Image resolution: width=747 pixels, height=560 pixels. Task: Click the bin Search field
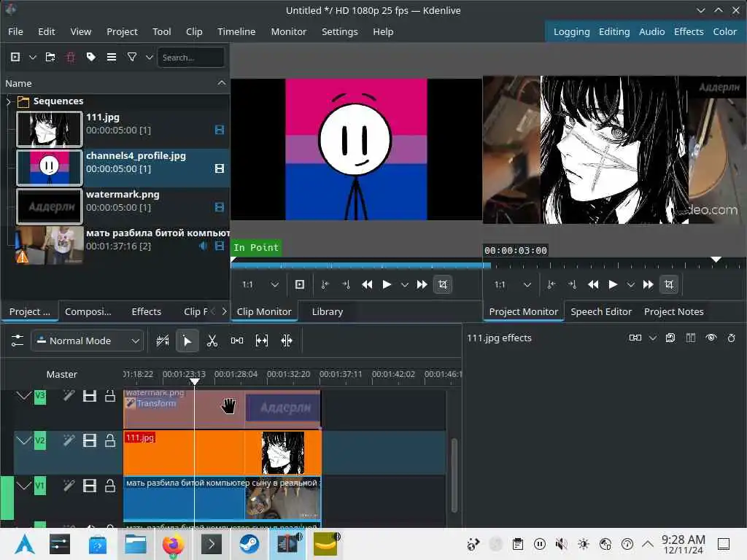point(191,57)
